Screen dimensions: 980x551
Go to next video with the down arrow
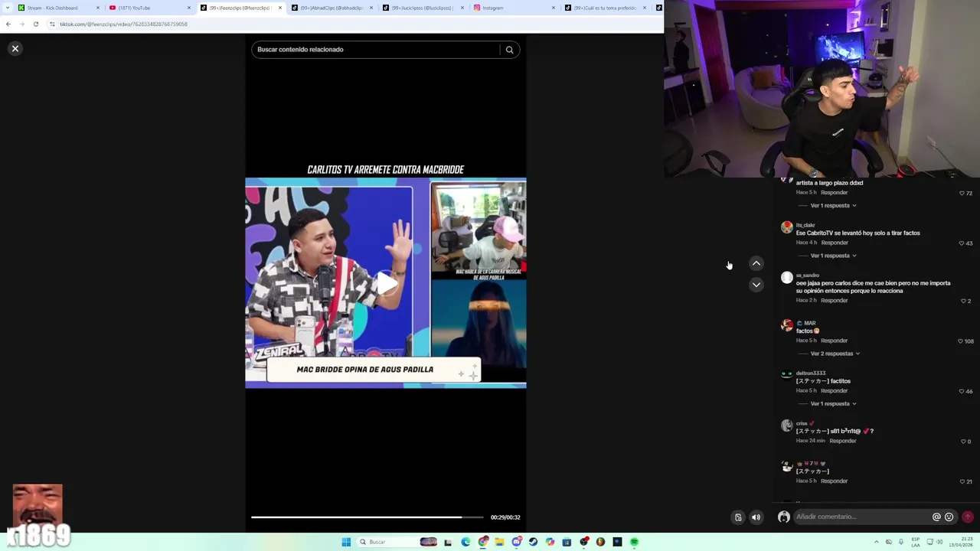tap(756, 285)
